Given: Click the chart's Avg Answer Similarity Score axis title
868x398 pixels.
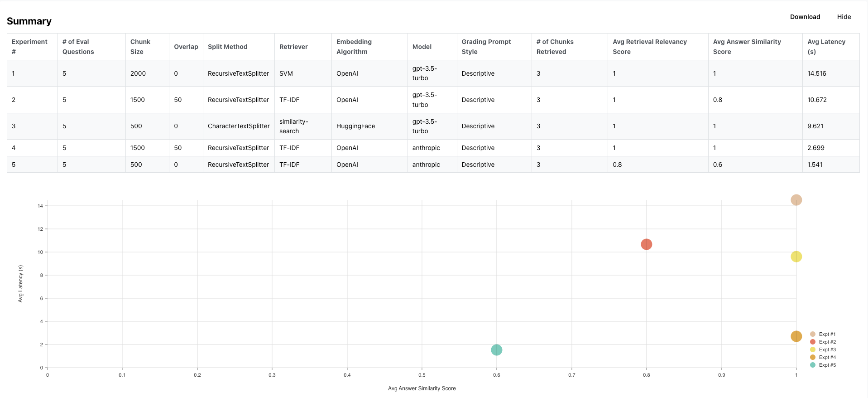Looking at the screenshot, I should coord(422,388).
